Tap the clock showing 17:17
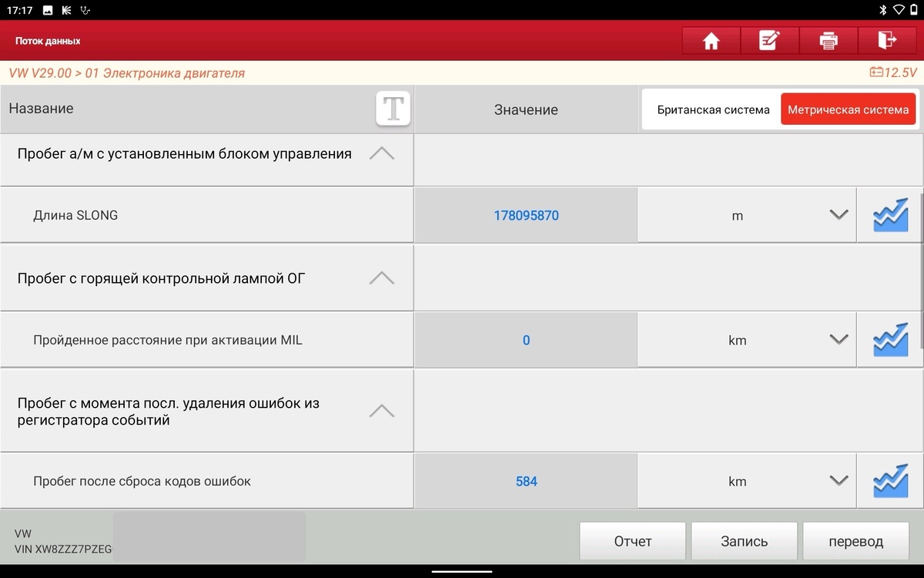924x578 pixels. pyautogui.click(x=20, y=10)
